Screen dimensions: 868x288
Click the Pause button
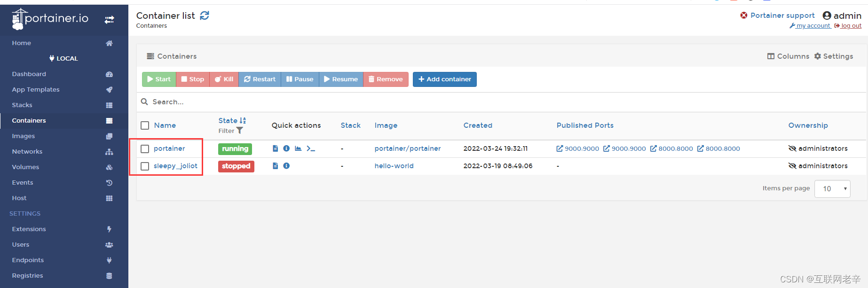point(300,79)
